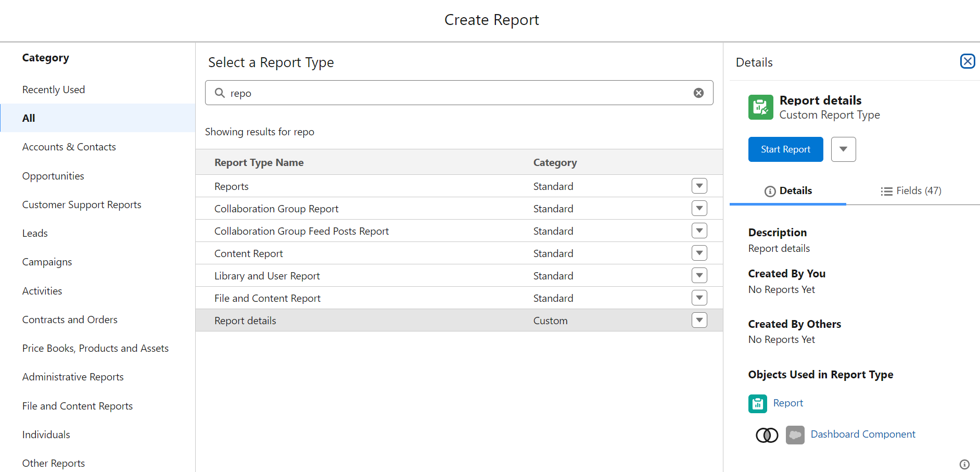The image size is (980, 472).
Task: Open the Content Report row dropdown
Action: 699,253
